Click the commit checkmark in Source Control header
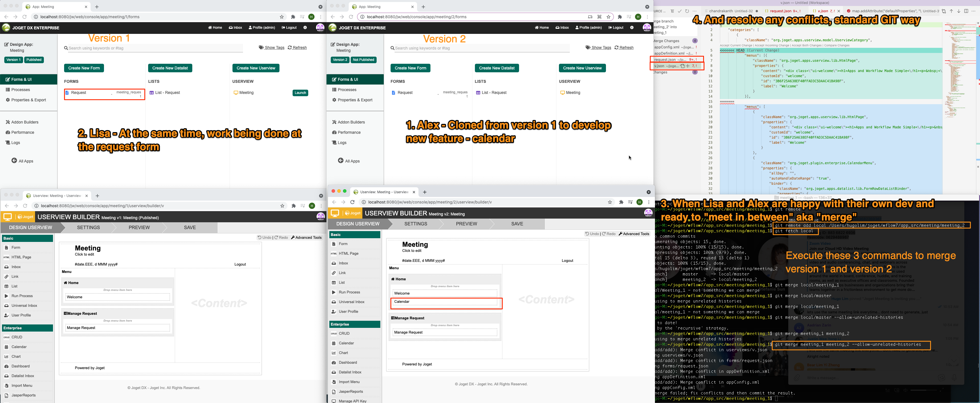Viewport: 980px width, 403px height. (679, 11)
